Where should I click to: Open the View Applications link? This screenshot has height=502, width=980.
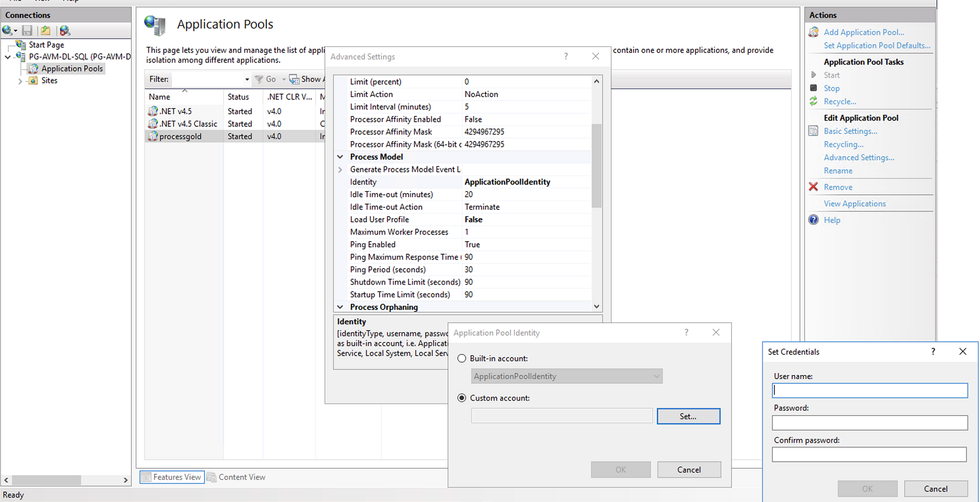point(855,204)
